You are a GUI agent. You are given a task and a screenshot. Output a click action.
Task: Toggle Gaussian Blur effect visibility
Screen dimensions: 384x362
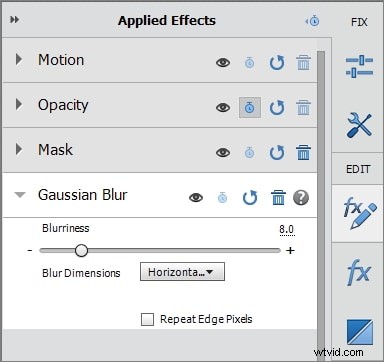pyautogui.click(x=196, y=198)
